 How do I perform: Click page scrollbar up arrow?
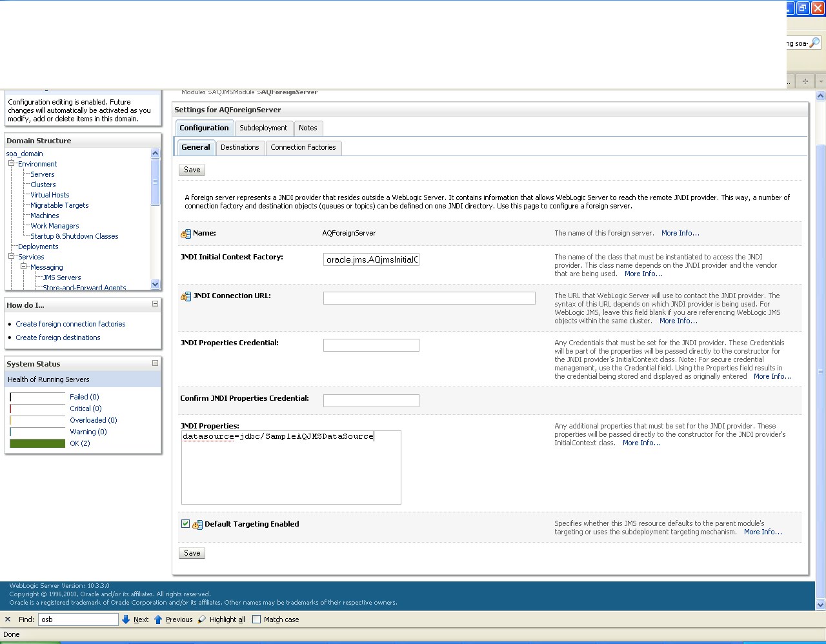pyautogui.click(x=821, y=96)
